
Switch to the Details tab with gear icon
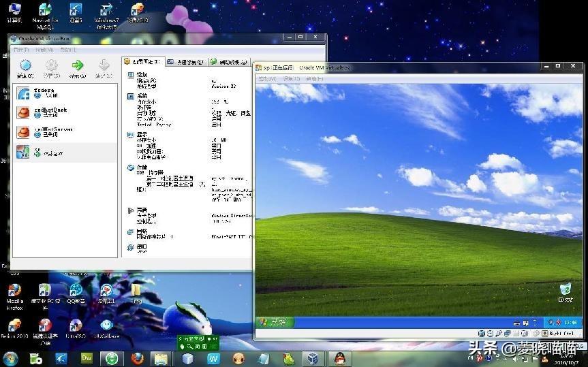click(x=143, y=62)
